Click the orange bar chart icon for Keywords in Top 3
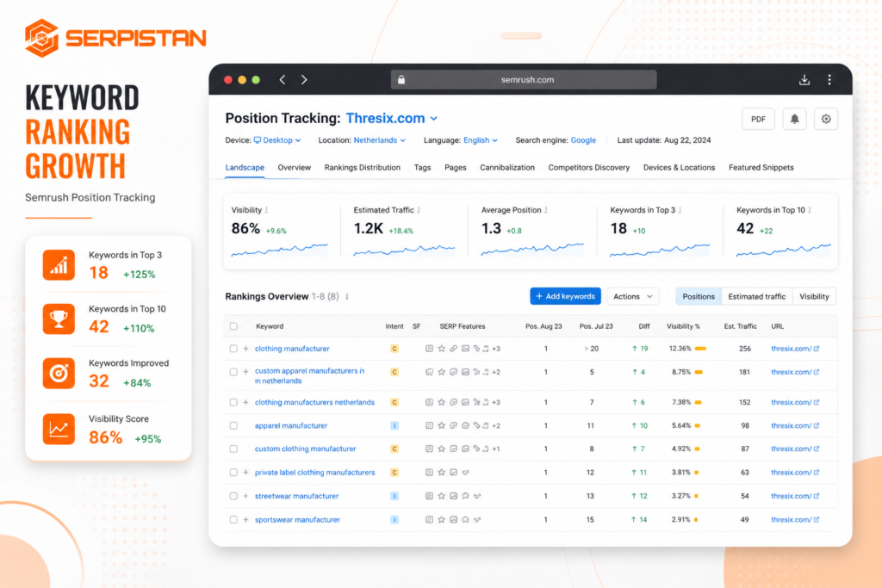The width and height of the screenshot is (882, 588). 59,265
